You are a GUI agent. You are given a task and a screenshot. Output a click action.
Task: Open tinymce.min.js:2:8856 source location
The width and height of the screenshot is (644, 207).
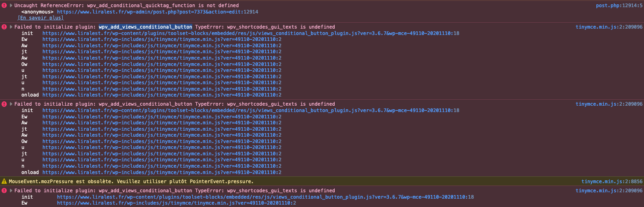click(612, 182)
